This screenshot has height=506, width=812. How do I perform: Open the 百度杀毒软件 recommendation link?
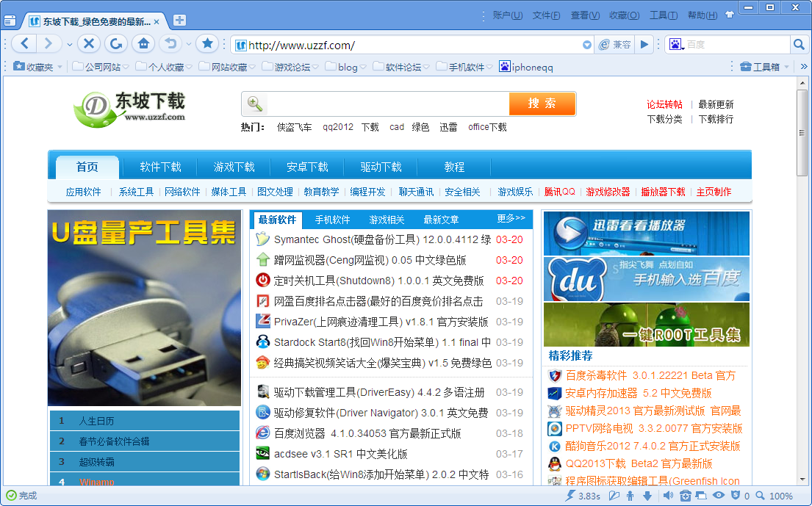pos(650,375)
